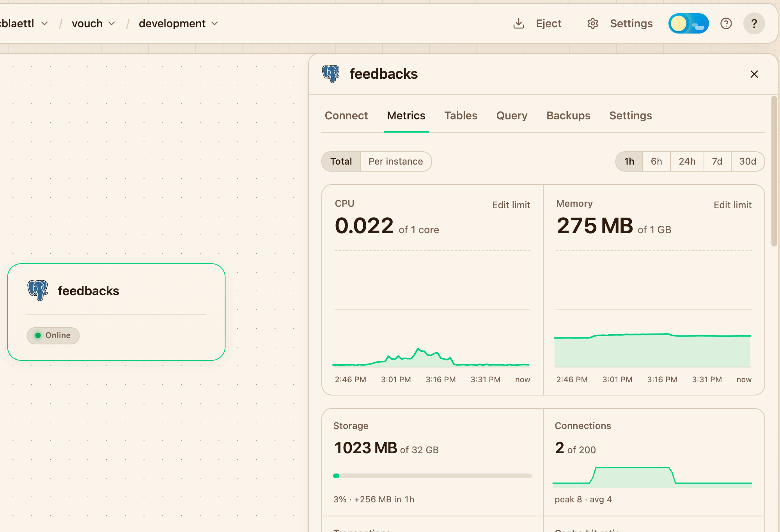Click the round question mark avatar button

click(754, 24)
